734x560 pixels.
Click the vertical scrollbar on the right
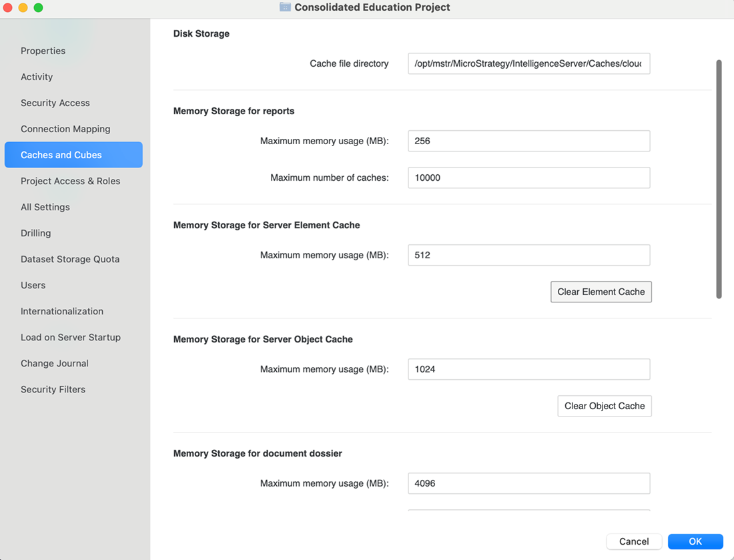[x=719, y=179]
